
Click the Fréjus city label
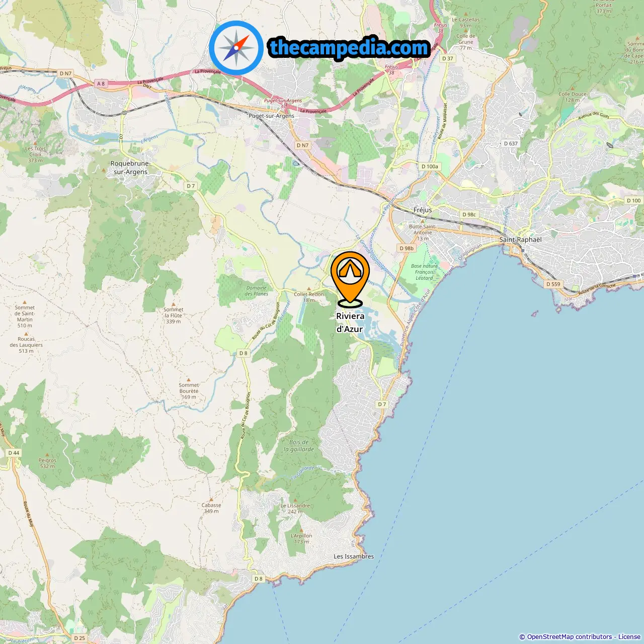(x=423, y=210)
